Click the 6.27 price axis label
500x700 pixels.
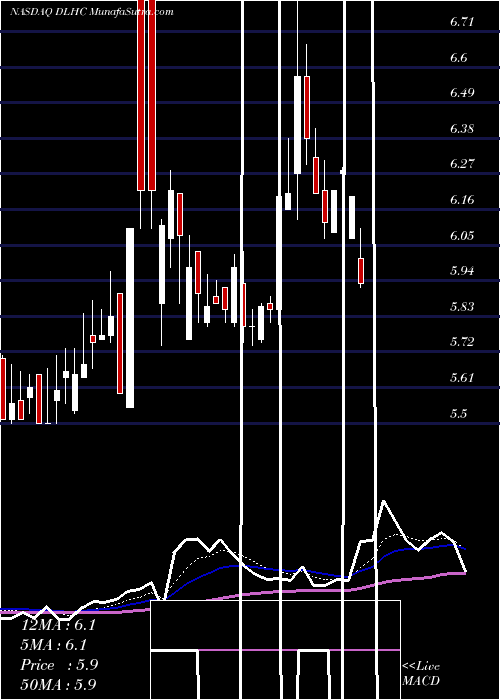click(x=462, y=163)
